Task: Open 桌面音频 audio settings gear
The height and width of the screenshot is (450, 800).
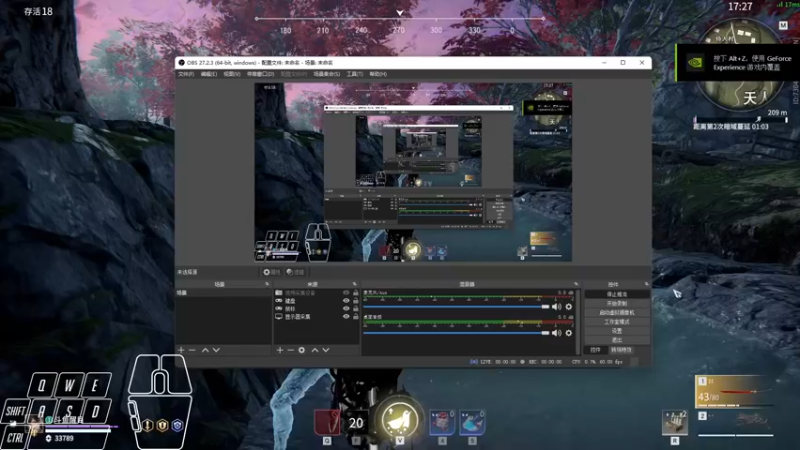Action: 569,333
